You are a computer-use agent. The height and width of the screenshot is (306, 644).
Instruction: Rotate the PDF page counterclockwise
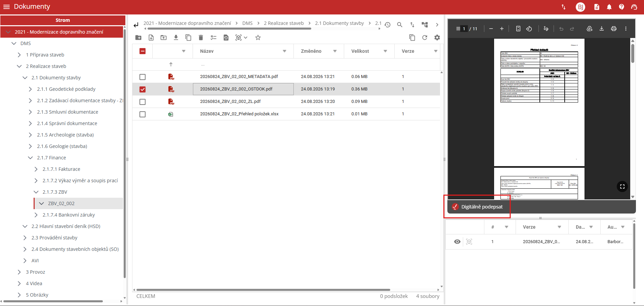click(529, 29)
